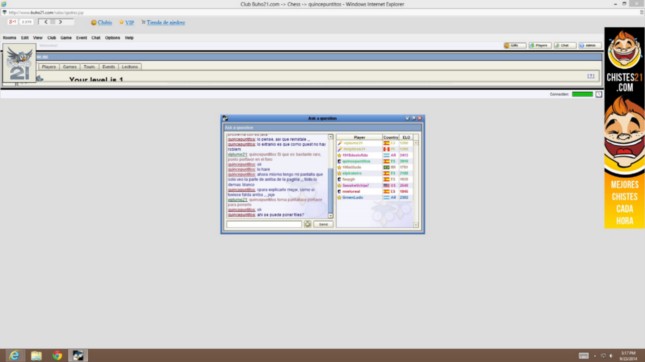Open the Options menu
The height and width of the screenshot is (362, 645).
[112, 38]
